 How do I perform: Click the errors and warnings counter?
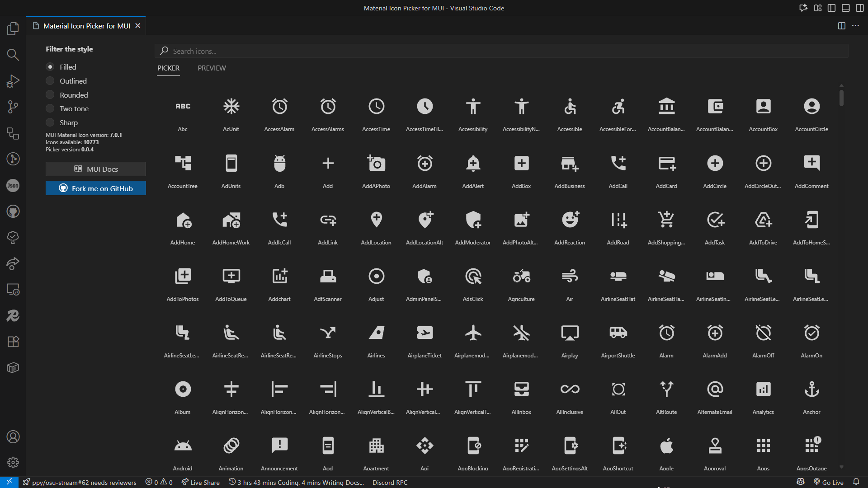click(x=159, y=482)
